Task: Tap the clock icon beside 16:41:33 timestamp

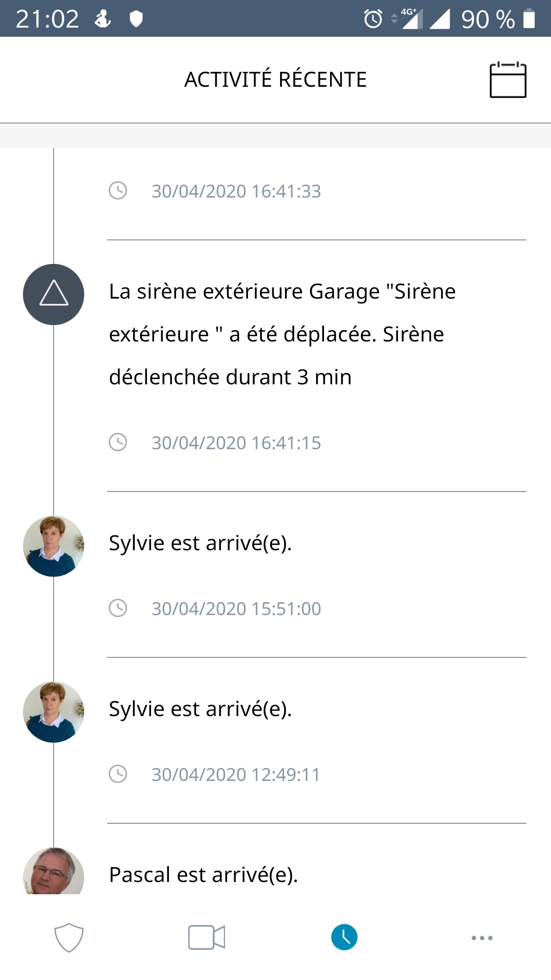Action: pyautogui.click(x=118, y=191)
